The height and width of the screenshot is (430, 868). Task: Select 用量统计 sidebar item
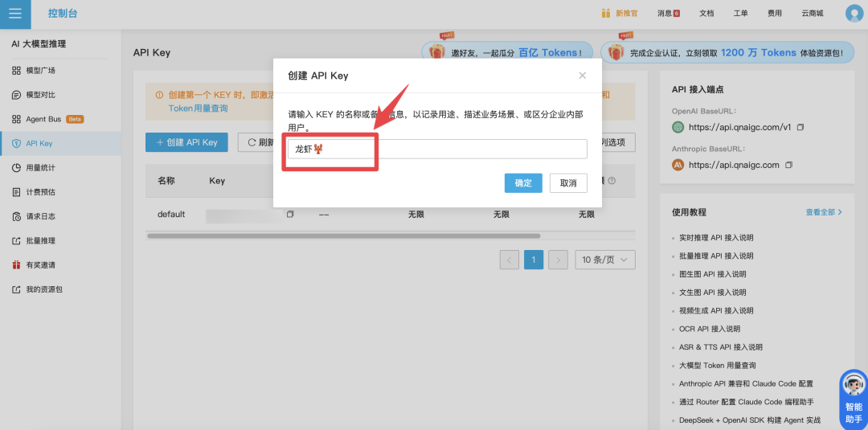(41, 168)
